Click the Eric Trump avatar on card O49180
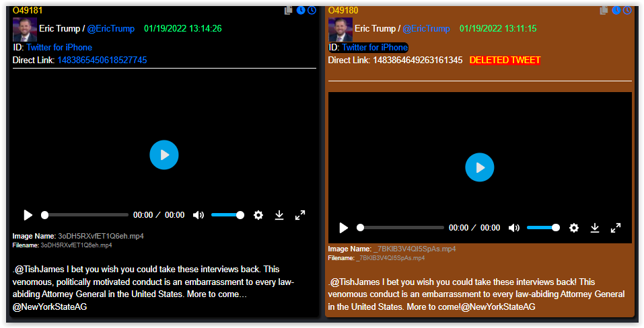Screen dimensions: 644x328 pos(340,29)
